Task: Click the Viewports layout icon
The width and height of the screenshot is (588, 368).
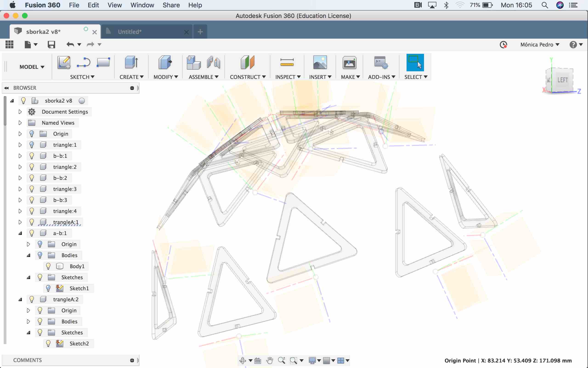Action: tap(341, 360)
